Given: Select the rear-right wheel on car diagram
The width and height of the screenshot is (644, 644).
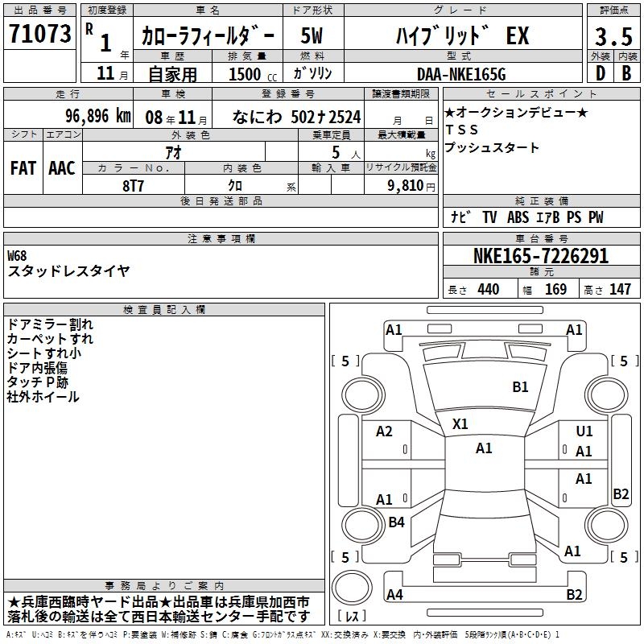Looking at the screenshot, I should (x=607, y=525).
